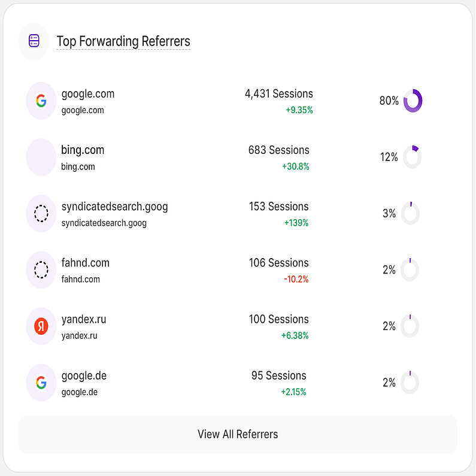Open the syndicatedsearch.goog referrer entry
Image resolution: width=476 pixels, height=476 pixels.
point(114,207)
